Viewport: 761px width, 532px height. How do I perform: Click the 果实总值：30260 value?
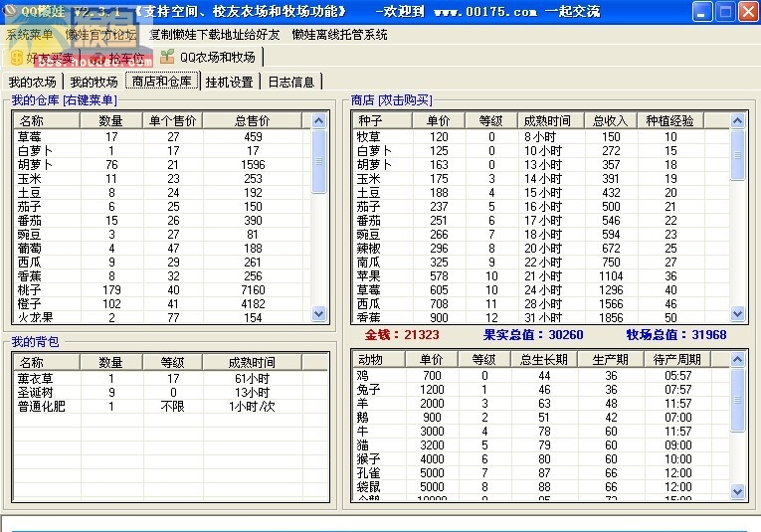(533, 335)
